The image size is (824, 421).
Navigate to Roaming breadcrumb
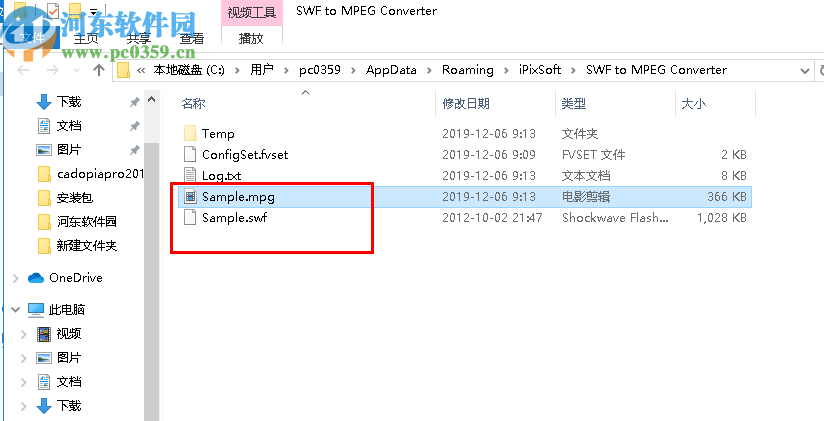[x=468, y=70]
